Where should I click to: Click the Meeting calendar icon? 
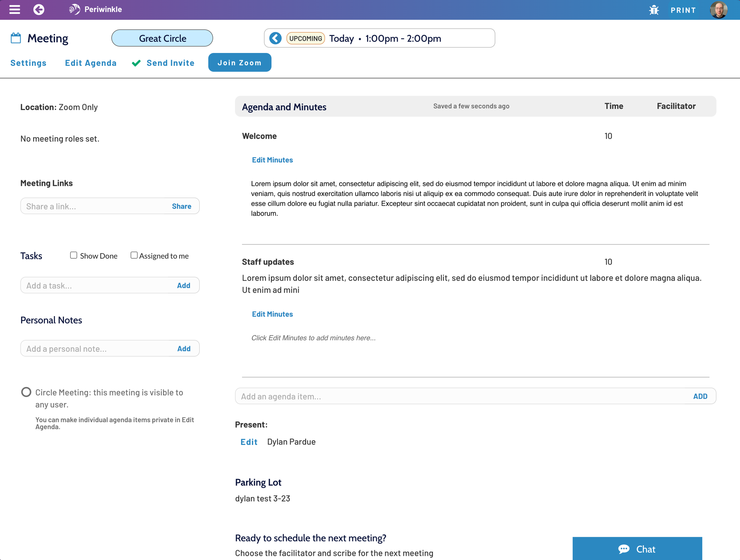pyautogui.click(x=16, y=38)
